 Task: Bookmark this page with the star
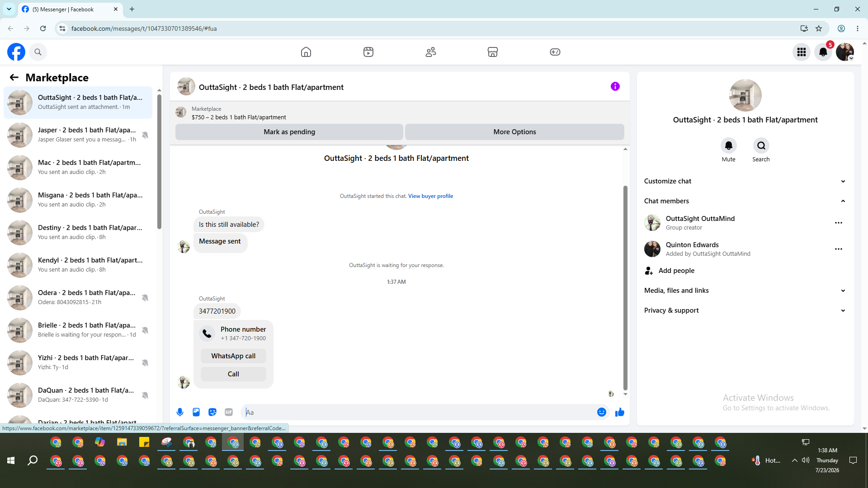[x=819, y=28]
